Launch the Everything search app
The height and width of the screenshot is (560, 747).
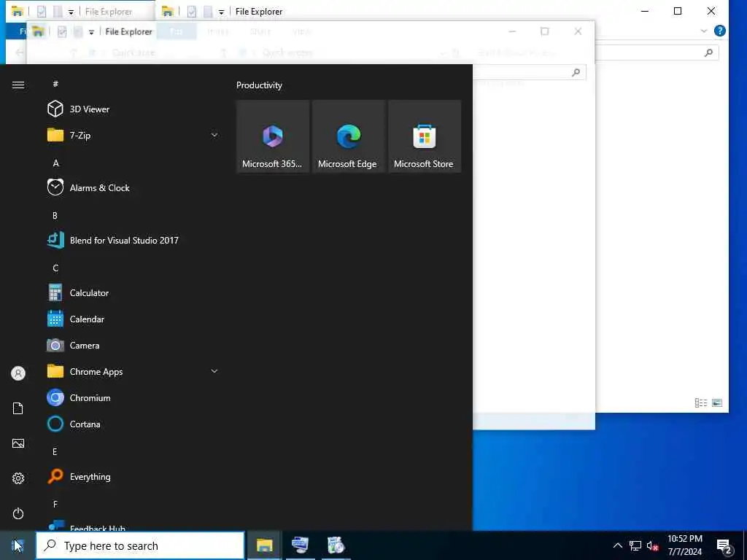point(134,477)
